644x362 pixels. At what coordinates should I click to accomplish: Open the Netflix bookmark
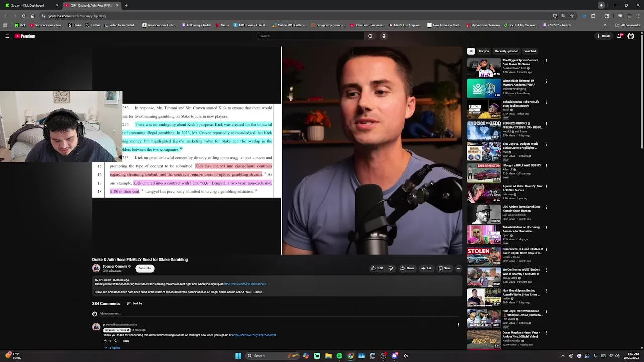pos(222,25)
